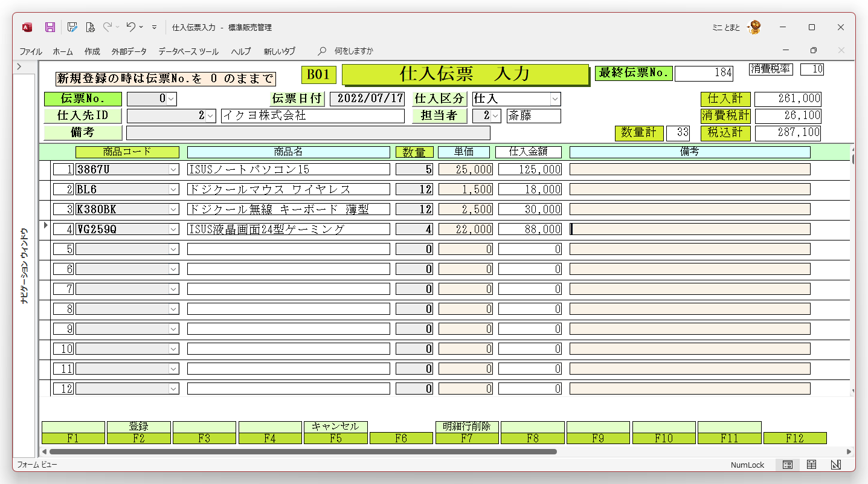Open product code dropdown for BL6
Screen dimensions: 868x484
(x=174, y=190)
